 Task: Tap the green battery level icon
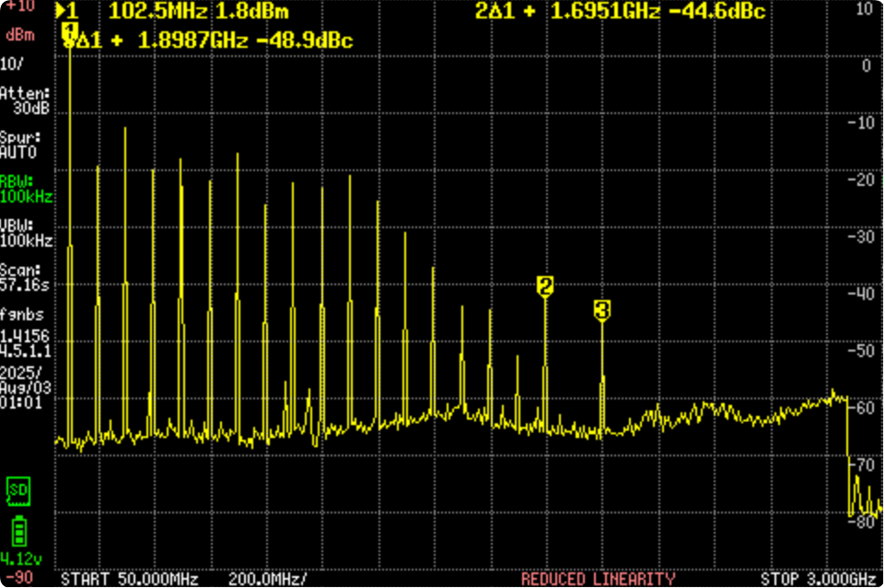click(x=17, y=533)
